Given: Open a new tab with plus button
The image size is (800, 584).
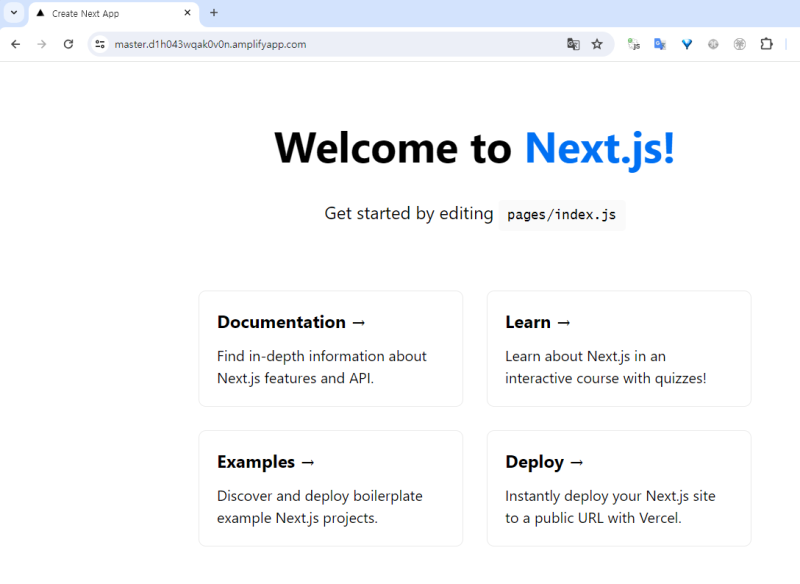Looking at the screenshot, I should coord(214,13).
